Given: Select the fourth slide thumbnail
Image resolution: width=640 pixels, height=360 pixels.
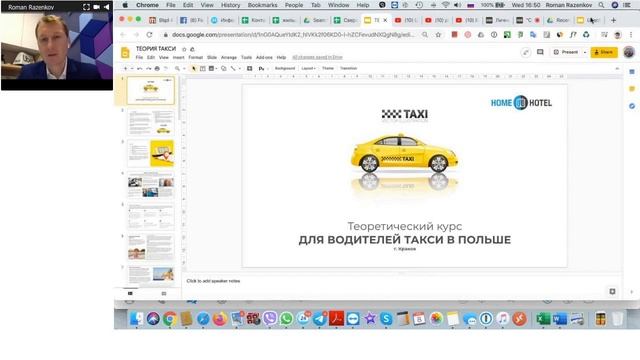Looking at the screenshot, I should [151, 185].
